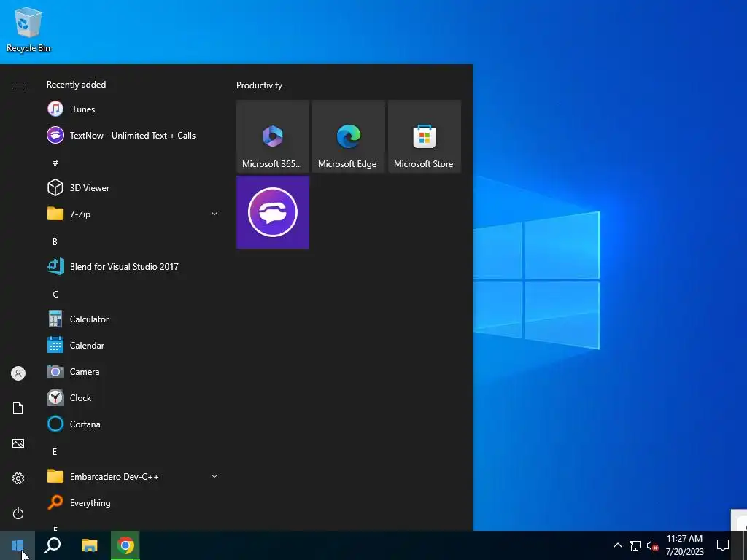
Task: Launch the Camera app
Action: 133,371
